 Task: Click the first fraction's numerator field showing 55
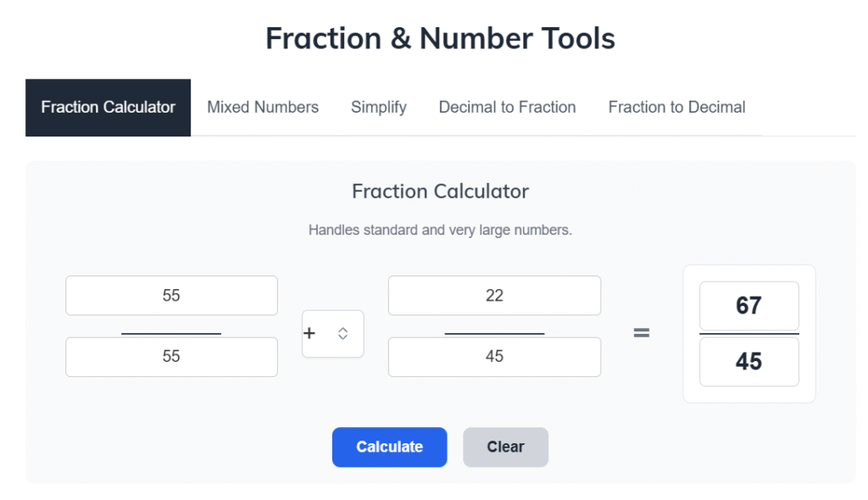tap(171, 295)
